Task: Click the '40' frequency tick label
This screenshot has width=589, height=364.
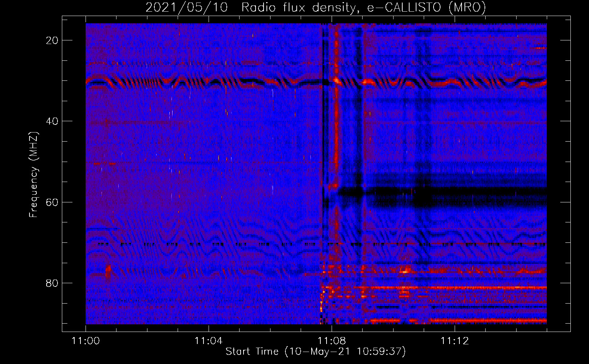Action: [x=52, y=121]
